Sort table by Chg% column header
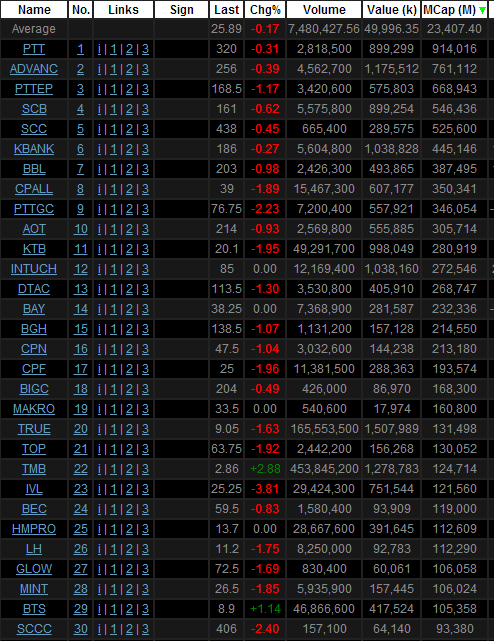The width and height of the screenshot is (494, 641). [x=265, y=9]
